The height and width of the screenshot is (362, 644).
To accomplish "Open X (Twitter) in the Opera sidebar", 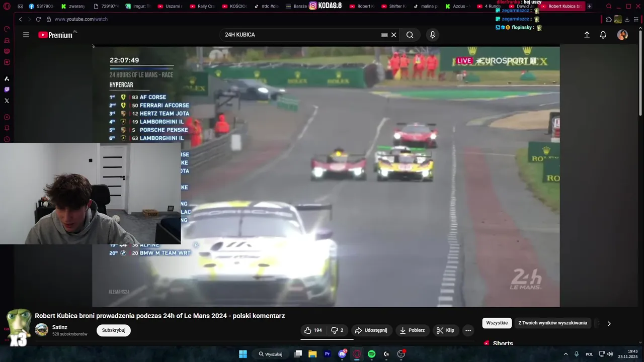I will point(7,101).
